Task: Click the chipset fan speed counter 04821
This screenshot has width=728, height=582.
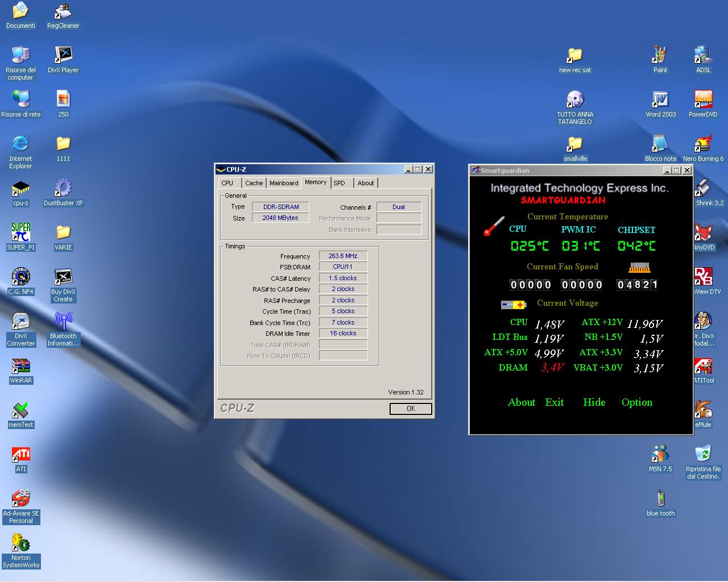Action: coord(638,285)
